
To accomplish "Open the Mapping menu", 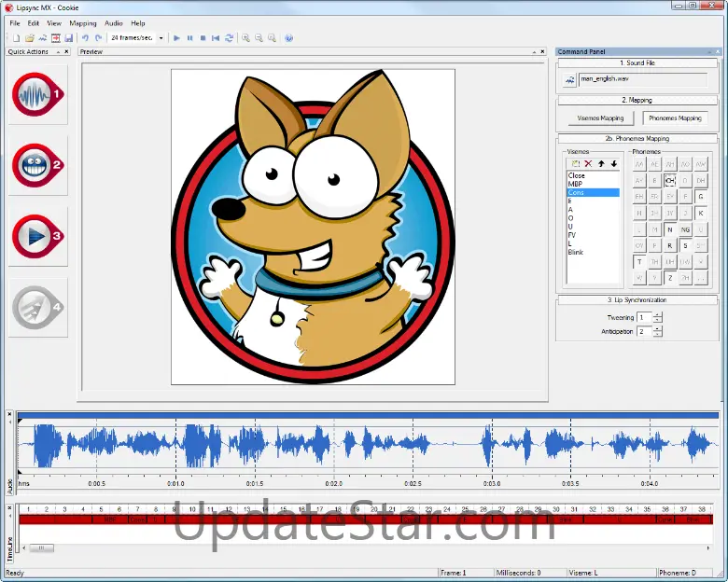I will click(83, 22).
